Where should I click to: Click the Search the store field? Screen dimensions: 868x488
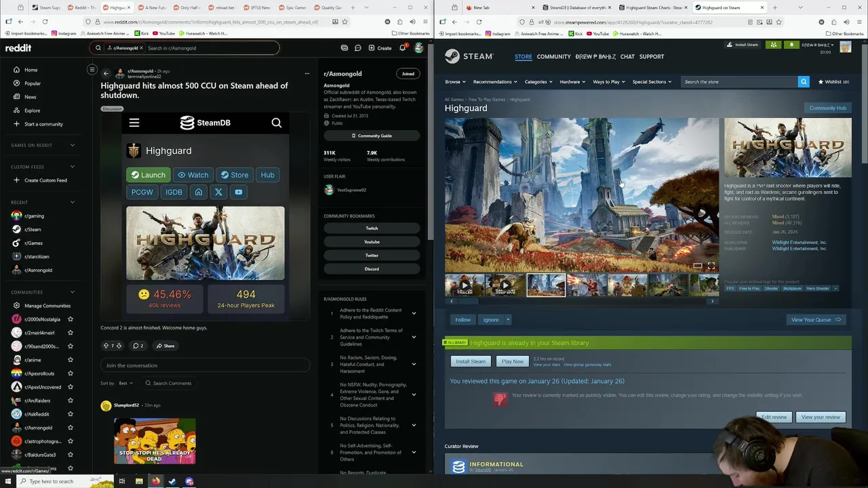coord(740,82)
